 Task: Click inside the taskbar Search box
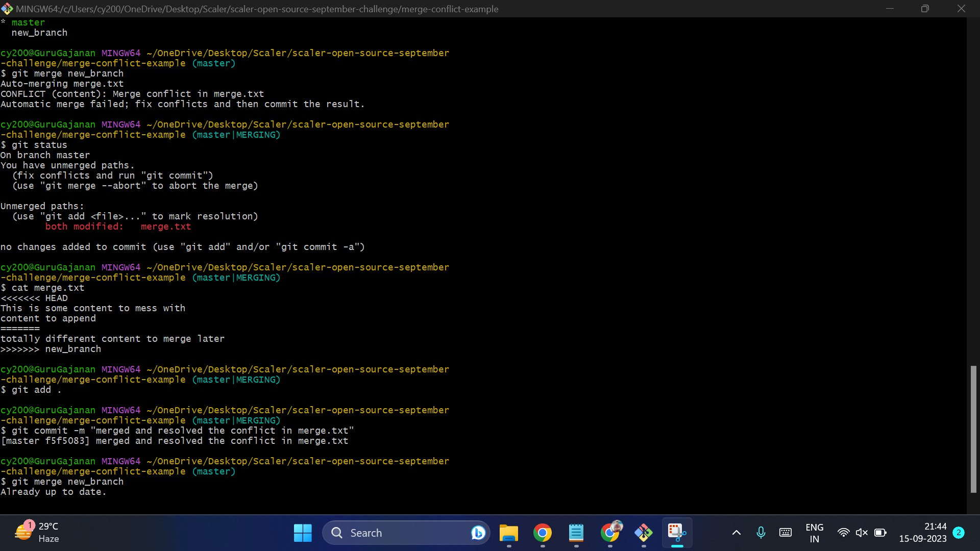coord(393,532)
